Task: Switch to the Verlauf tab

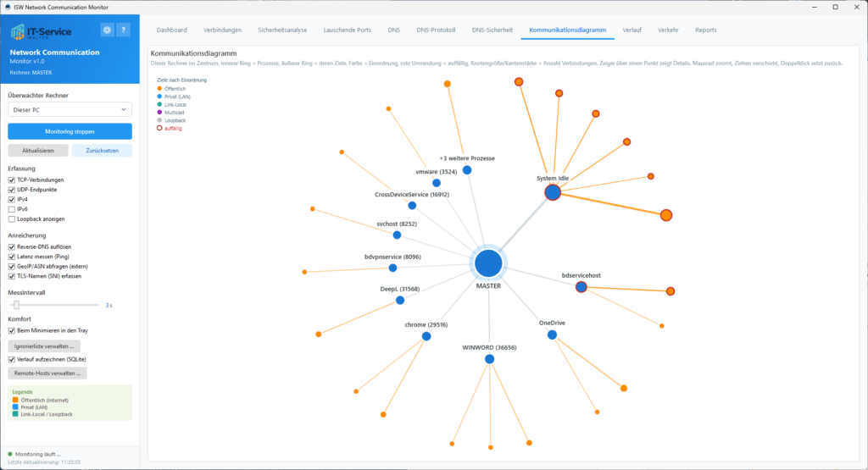Action: pos(632,30)
